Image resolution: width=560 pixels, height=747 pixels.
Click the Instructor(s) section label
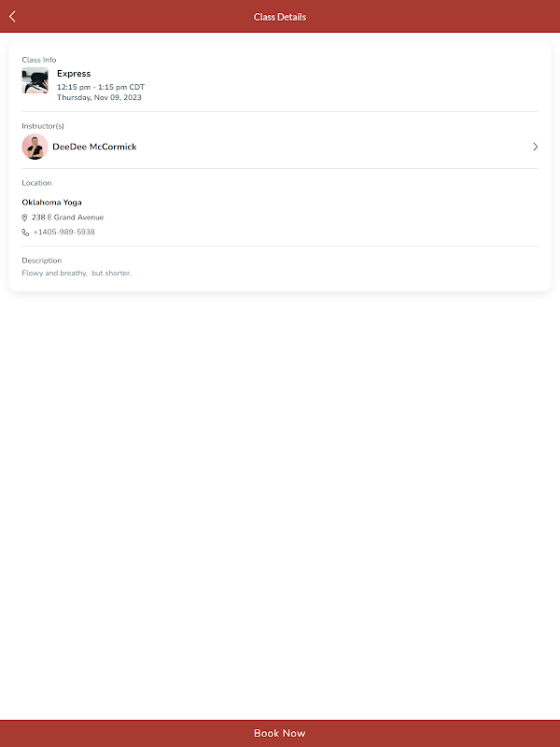pos(43,126)
